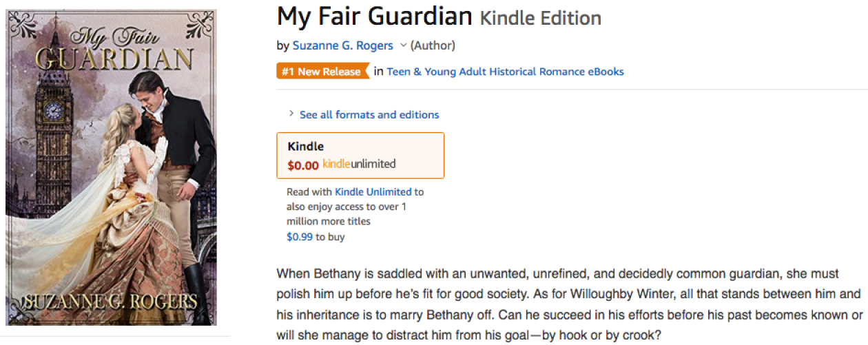This screenshot has height=345, width=868.
Task: Expand the dropdown arrow beside the author name
Action: (403, 45)
